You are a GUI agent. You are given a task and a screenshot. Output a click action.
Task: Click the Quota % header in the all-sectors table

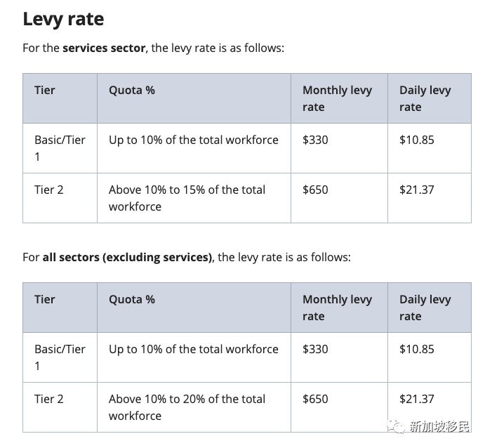point(132,300)
